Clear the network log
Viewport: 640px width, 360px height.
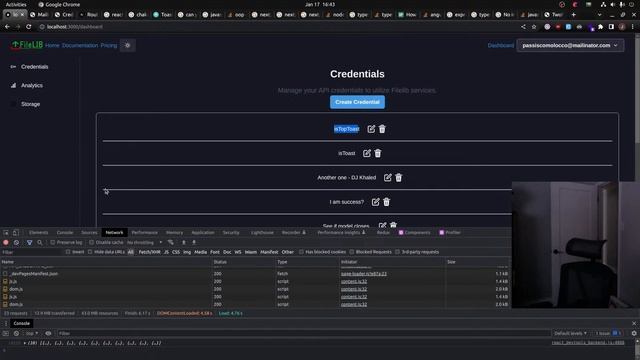16,242
